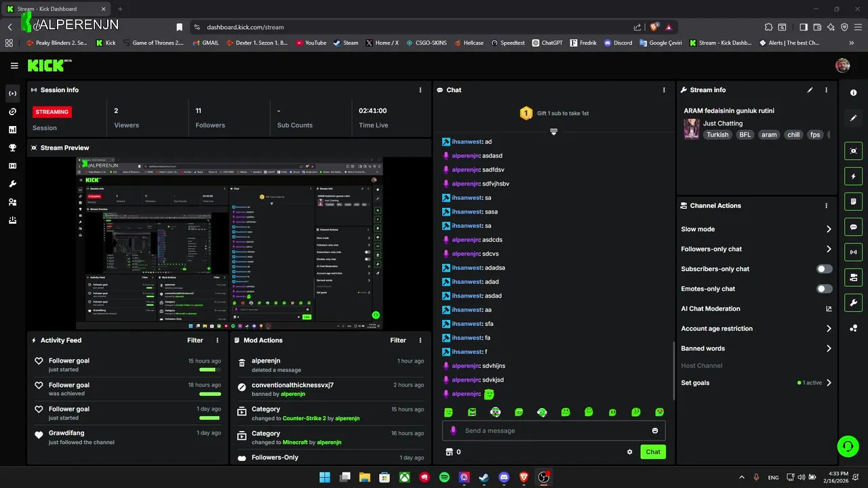Toggle the channel actions widget icon in right sidebar

pyautogui.click(x=854, y=277)
